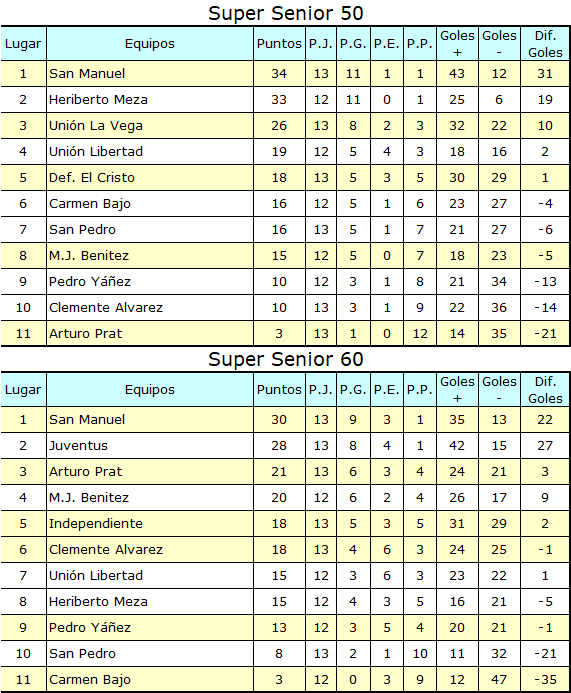Select the Equipos header in Super Senior 60
The height and width of the screenshot is (693, 571).
click(x=150, y=390)
